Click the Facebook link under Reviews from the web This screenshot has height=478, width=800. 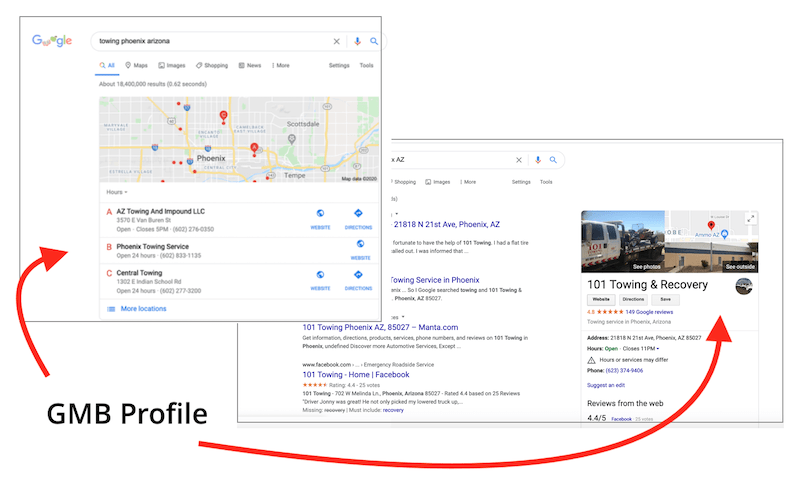pos(621,419)
